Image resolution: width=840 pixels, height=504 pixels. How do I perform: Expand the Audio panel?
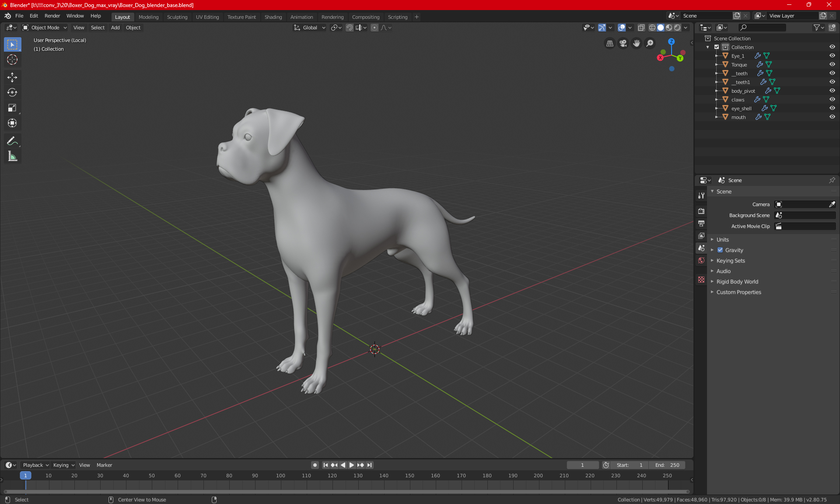click(723, 271)
